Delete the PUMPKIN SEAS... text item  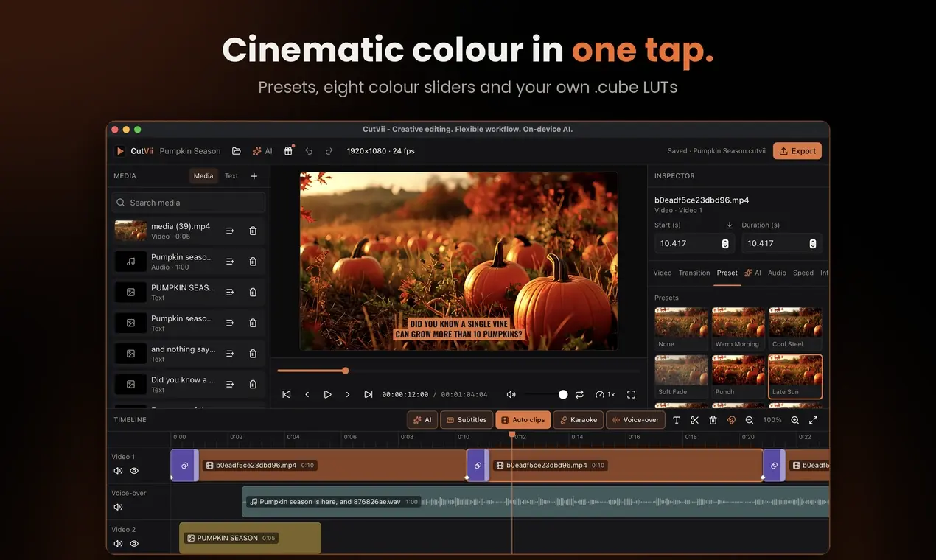pyautogui.click(x=253, y=293)
